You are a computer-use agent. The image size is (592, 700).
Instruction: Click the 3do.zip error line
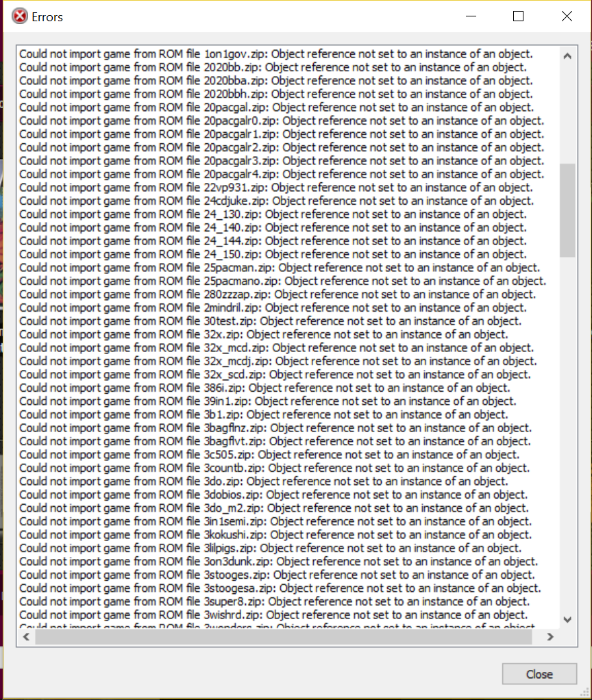263,482
